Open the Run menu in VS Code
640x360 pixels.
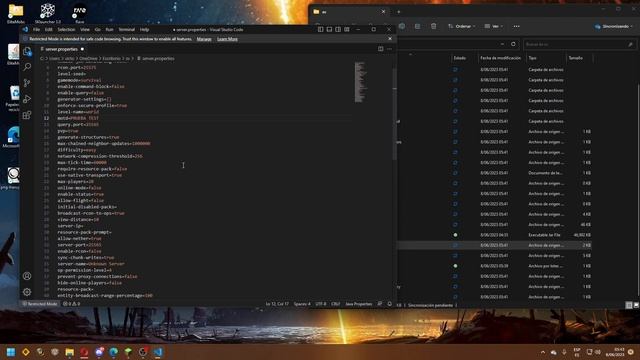(x=109, y=29)
